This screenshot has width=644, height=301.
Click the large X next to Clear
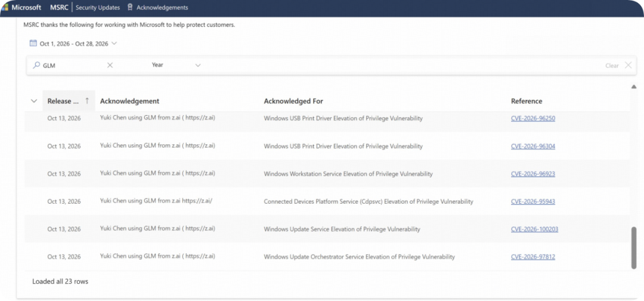click(x=628, y=65)
